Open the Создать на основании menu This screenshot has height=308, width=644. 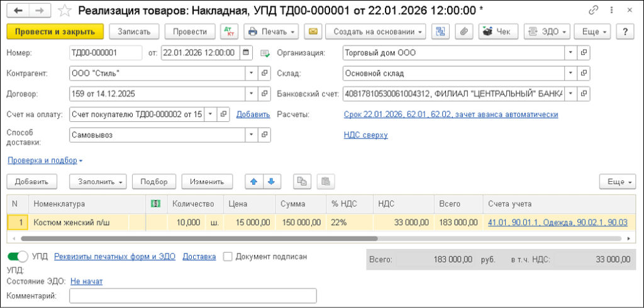pyautogui.click(x=375, y=31)
